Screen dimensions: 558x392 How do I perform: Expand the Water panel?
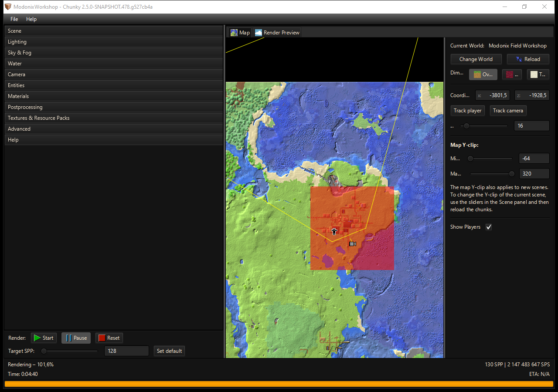113,64
